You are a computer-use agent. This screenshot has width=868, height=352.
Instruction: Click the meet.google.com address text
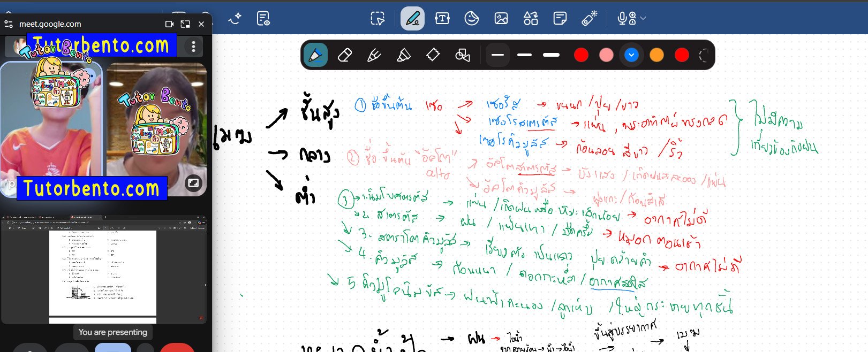click(x=50, y=24)
